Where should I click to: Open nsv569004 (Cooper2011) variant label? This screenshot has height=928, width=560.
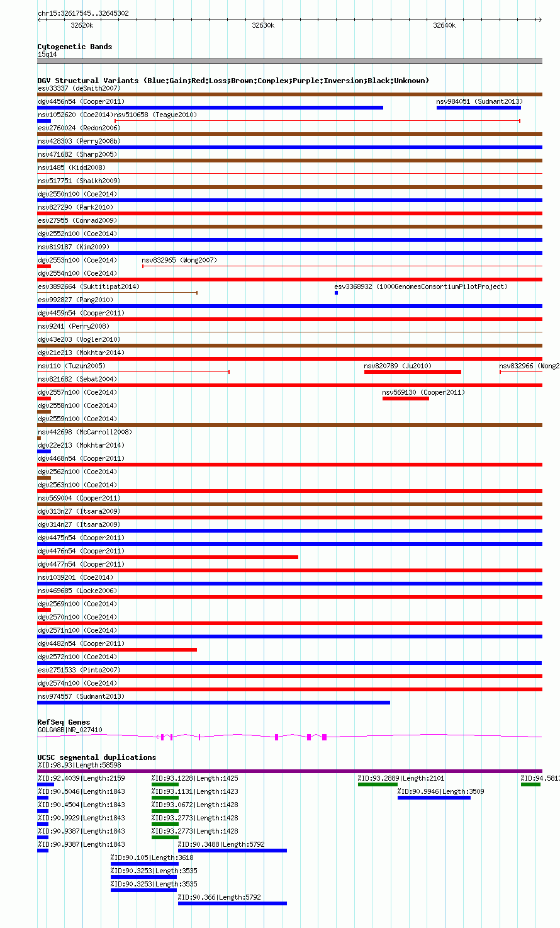coord(79,498)
